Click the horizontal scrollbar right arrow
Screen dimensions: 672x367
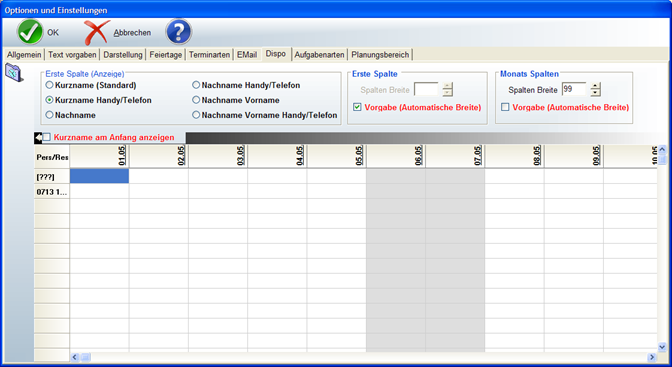(652, 357)
